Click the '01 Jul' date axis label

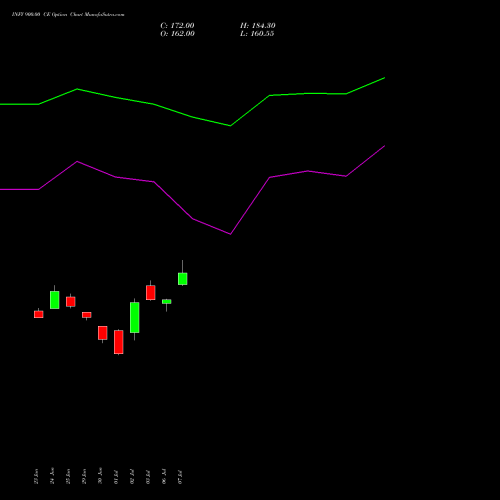coord(116,477)
